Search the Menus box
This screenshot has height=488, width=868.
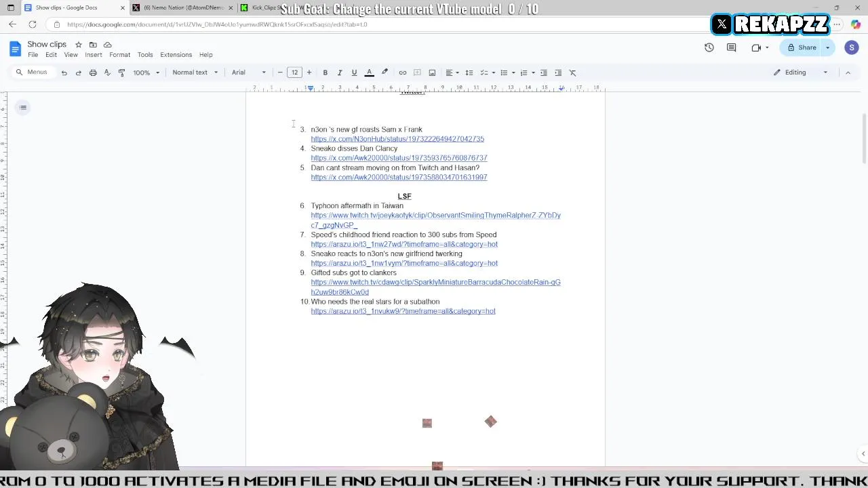click(33, 73)
